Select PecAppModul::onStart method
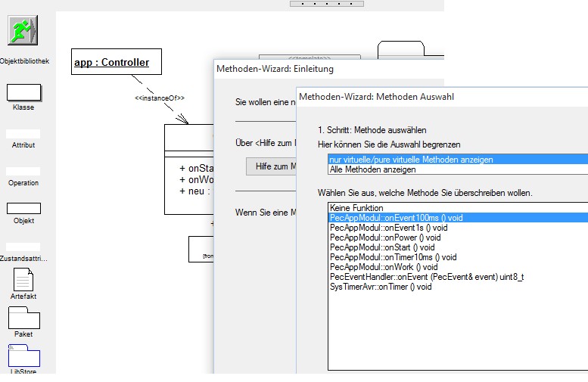This screenshot has width=588, height=382. coord(382,247)
